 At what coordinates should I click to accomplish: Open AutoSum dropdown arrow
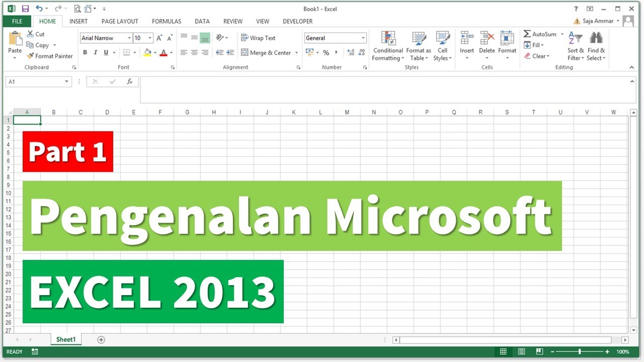562,34
